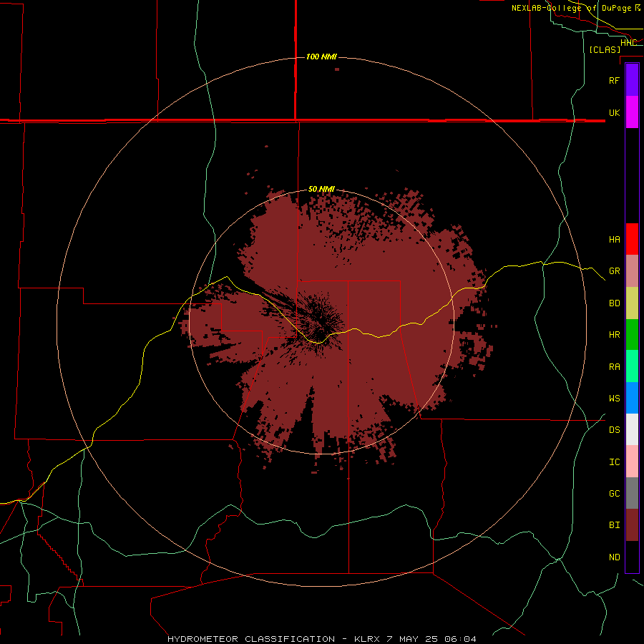Click the DS white legend swatch
This screenshot has height=644, width=644.
click(x=632, y=429)
